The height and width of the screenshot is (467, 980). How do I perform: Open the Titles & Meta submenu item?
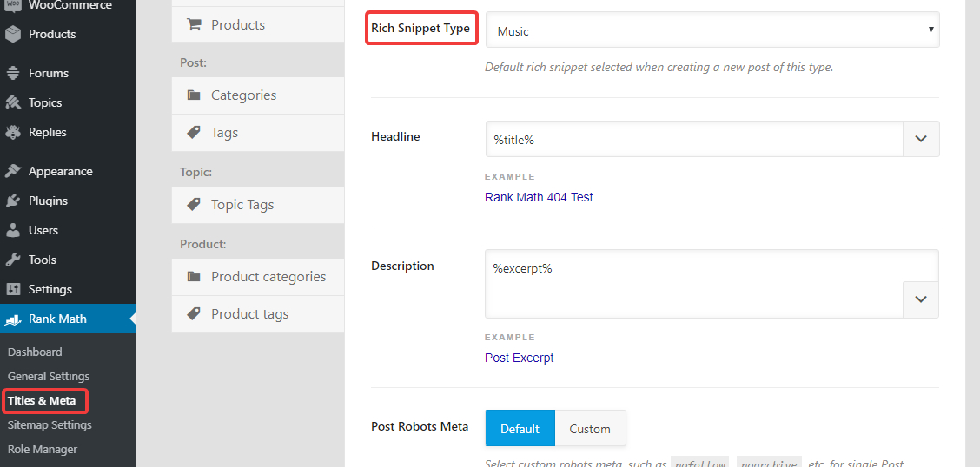[42, 400]
